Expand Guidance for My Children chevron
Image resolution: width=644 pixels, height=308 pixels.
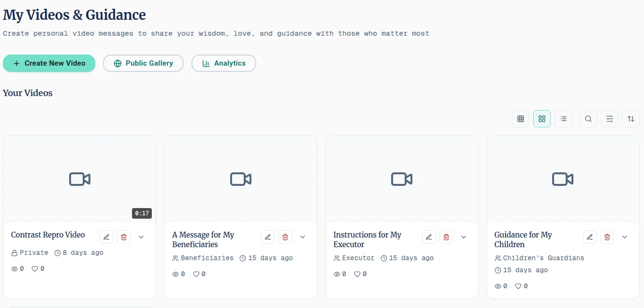click(625, 237)
